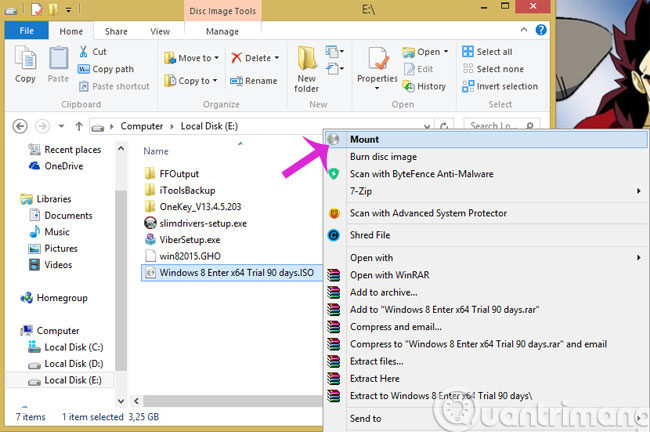650x432 pixels.
Task: Click the Refresh icon in address bar
Action: click(x=444, y=126)
